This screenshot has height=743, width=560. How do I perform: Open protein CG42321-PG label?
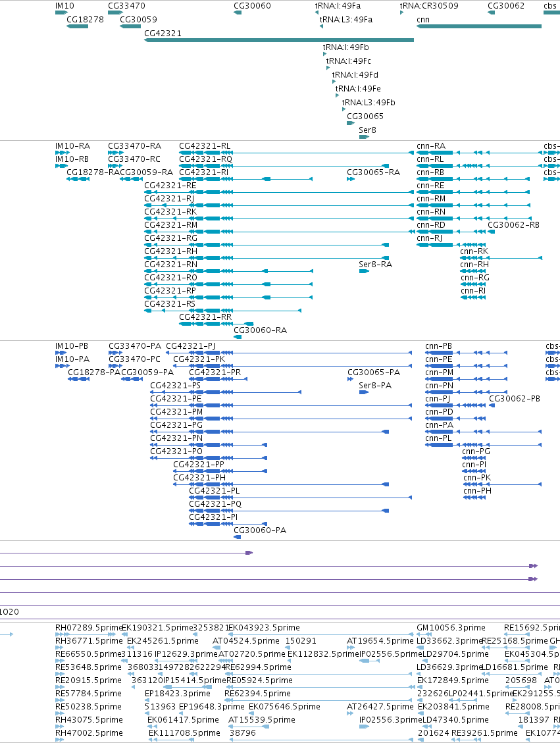click(x=176, y=425)
